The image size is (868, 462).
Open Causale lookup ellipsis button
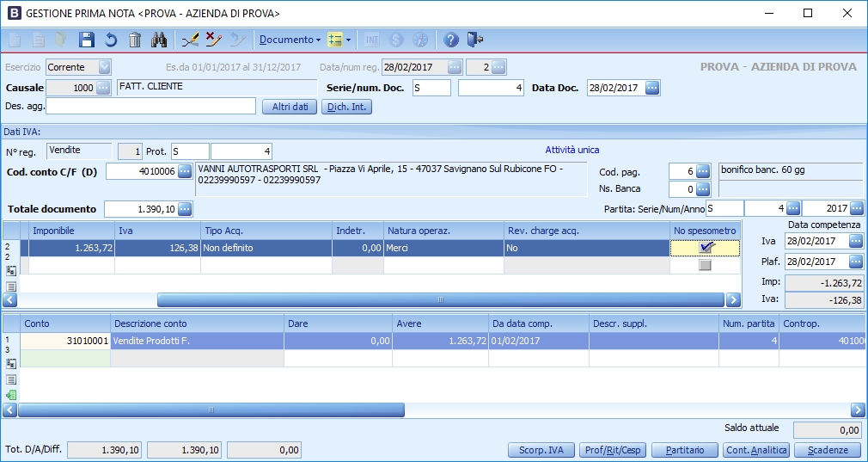[x=103, y=88]
